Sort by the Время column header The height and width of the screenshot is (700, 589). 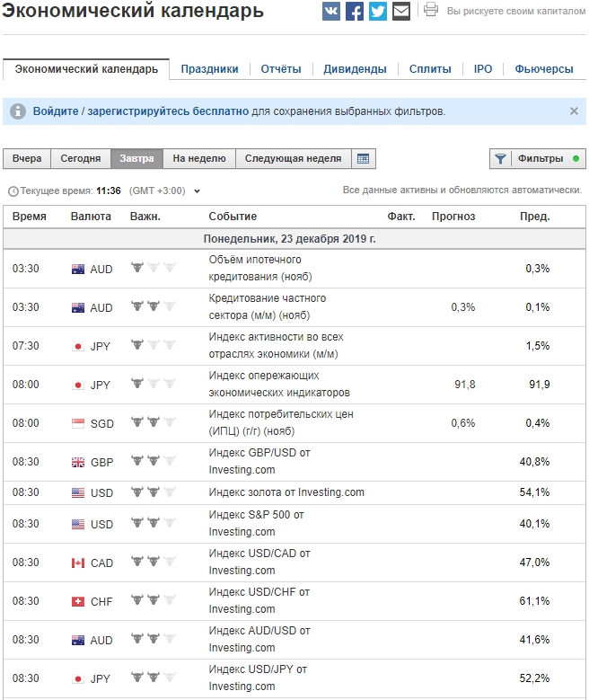(30, 217)
